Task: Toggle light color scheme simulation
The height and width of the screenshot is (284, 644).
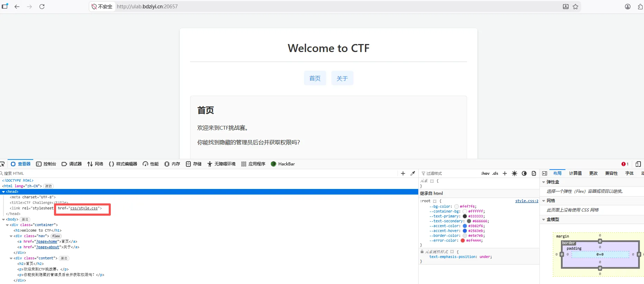Action: (x=515, y=173)
